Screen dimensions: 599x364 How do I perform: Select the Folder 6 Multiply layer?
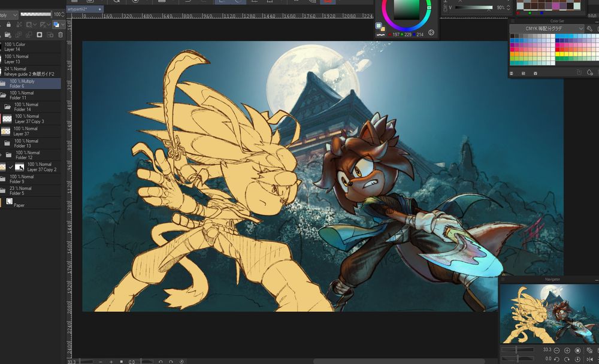pyautogui.click(x=31, y=84)
